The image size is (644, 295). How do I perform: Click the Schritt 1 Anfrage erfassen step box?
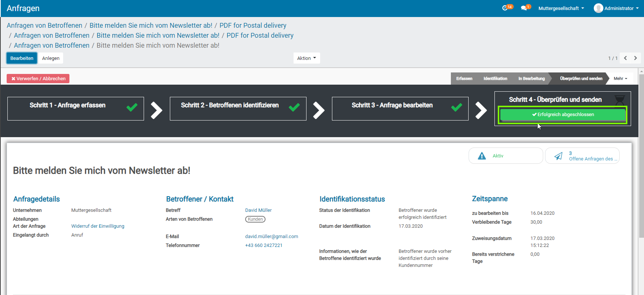click(76, 109)
